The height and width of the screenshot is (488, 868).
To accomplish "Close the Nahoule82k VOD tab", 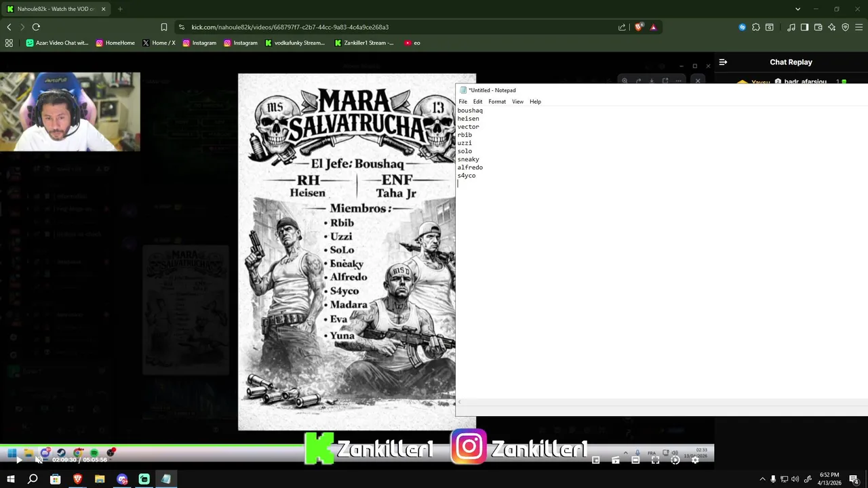I will (x=104, y=9).
